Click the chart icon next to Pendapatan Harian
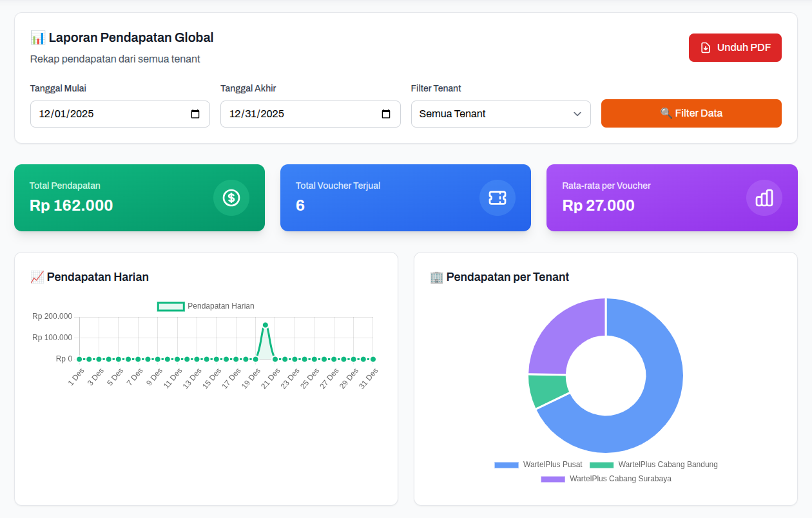This screenshot has height=518, width=812. pyautogui.click(x=37, y=277)
